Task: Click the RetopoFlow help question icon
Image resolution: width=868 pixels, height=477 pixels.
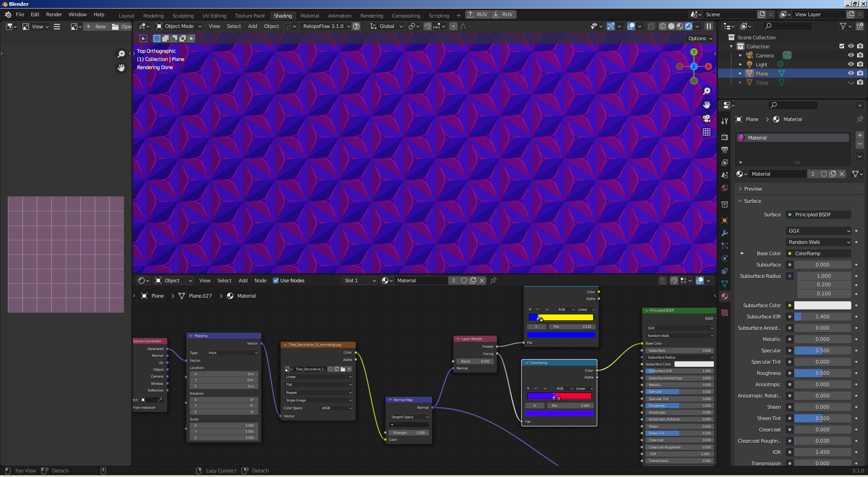Action: 357,26
